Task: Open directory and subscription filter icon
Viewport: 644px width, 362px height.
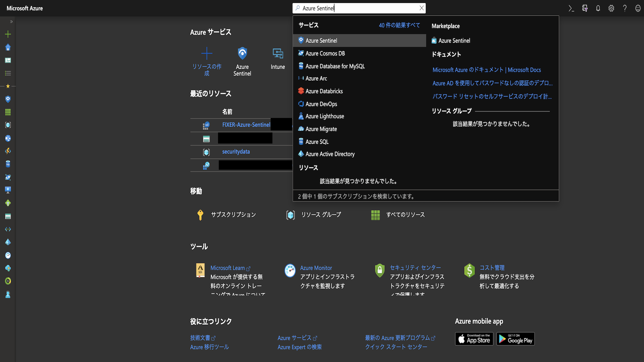Action: 585,8
